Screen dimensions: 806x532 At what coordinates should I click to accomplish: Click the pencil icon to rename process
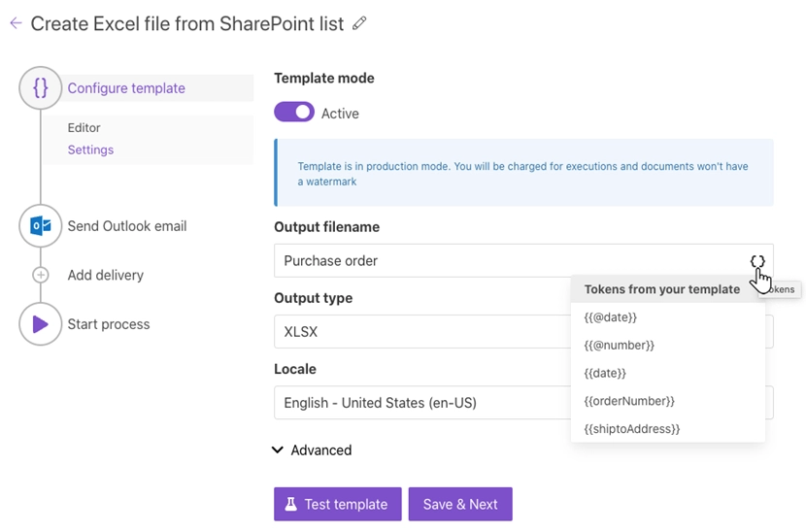pyautogui.click(x=360, y=23)
